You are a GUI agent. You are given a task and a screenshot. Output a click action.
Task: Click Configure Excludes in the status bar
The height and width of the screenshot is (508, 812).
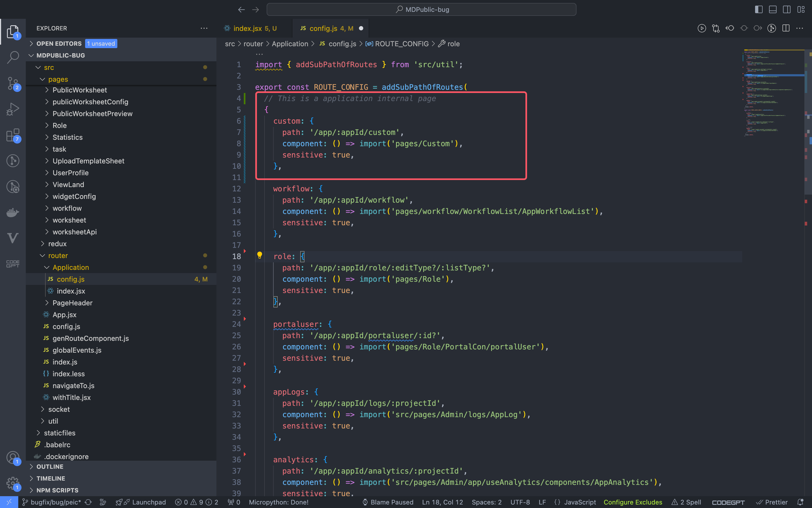(632, 502)
